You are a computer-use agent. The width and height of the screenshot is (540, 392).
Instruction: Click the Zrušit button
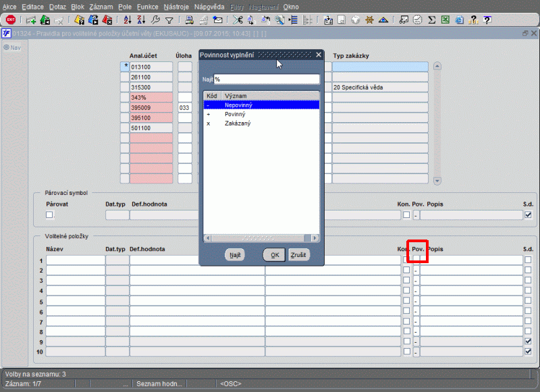coord(298,255)
